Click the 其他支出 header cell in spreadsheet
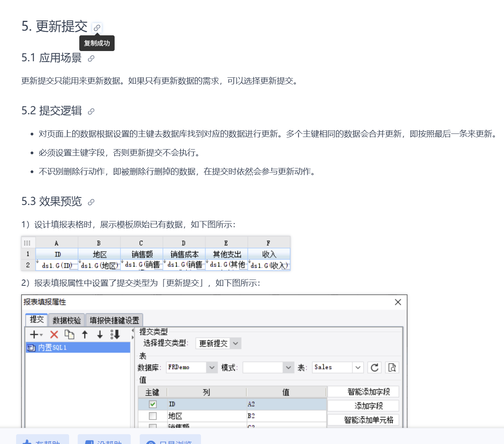This screenshot has height=444, width=504. click(226, 254)
